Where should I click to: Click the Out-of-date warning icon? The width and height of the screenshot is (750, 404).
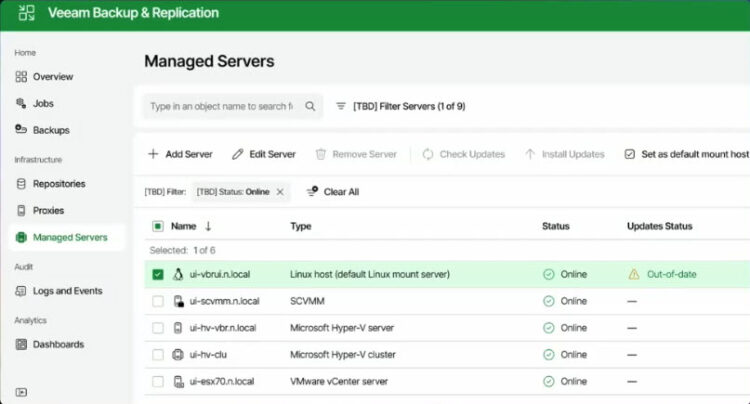633,274
